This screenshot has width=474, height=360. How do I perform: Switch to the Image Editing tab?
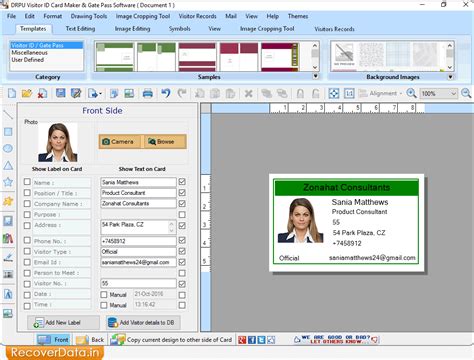(x=132, y=29)
